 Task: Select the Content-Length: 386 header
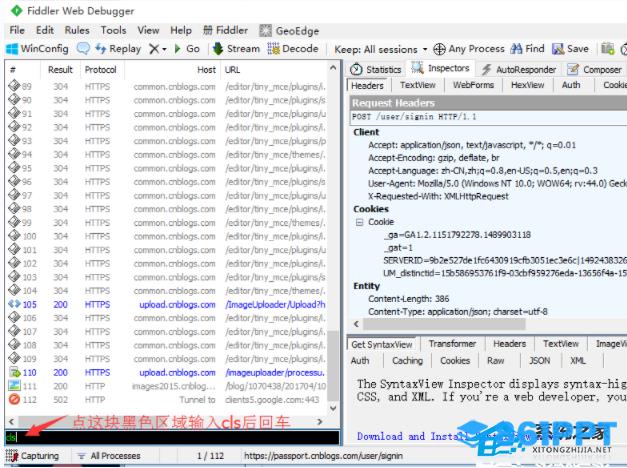408,299
